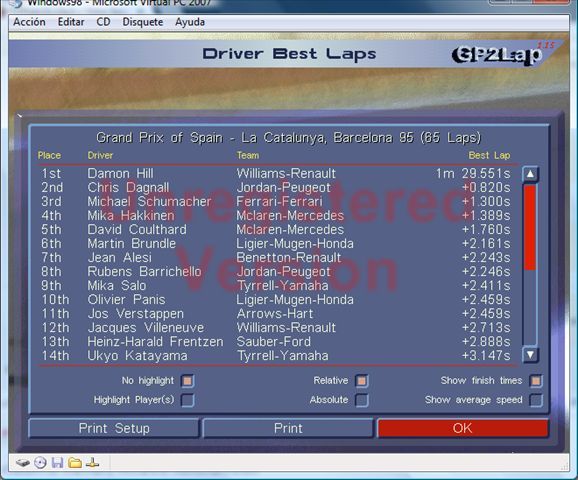
Task: Click the Driver column header
Action: click(x=100, y=156)
